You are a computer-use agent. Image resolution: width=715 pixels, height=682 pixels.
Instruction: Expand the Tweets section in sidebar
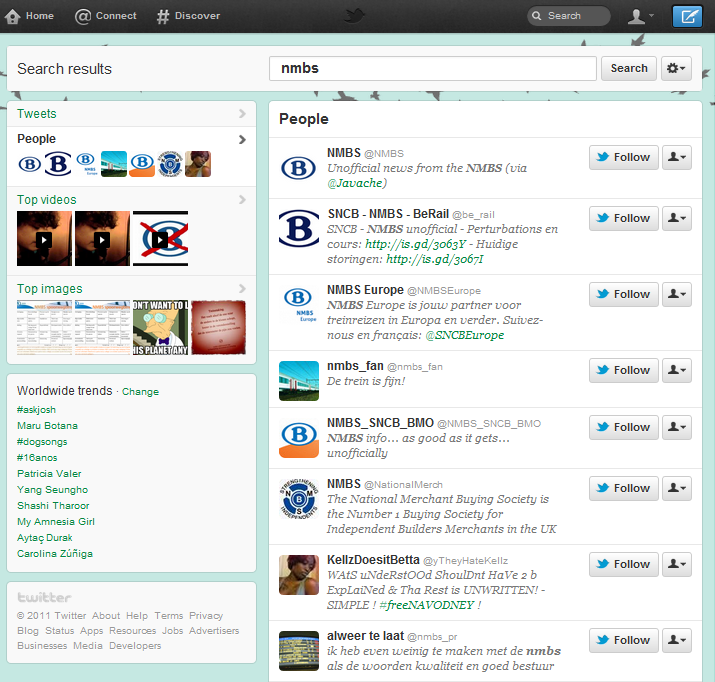tap(241, 114)
